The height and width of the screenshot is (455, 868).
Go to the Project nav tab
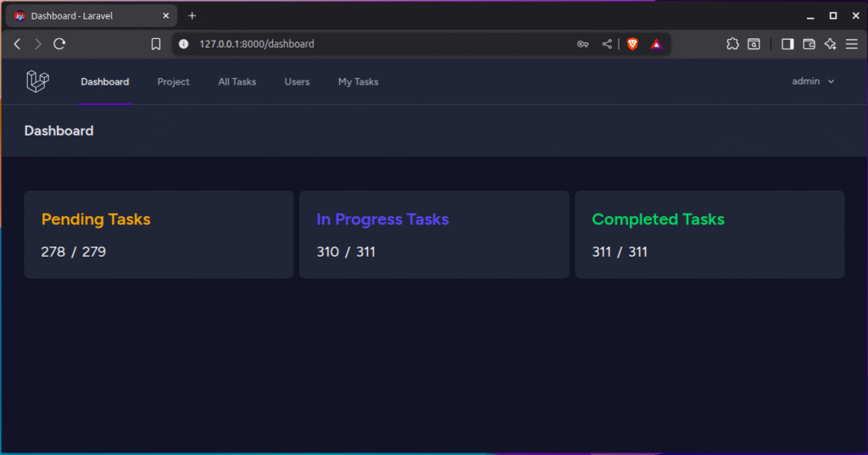pos(173,82)
